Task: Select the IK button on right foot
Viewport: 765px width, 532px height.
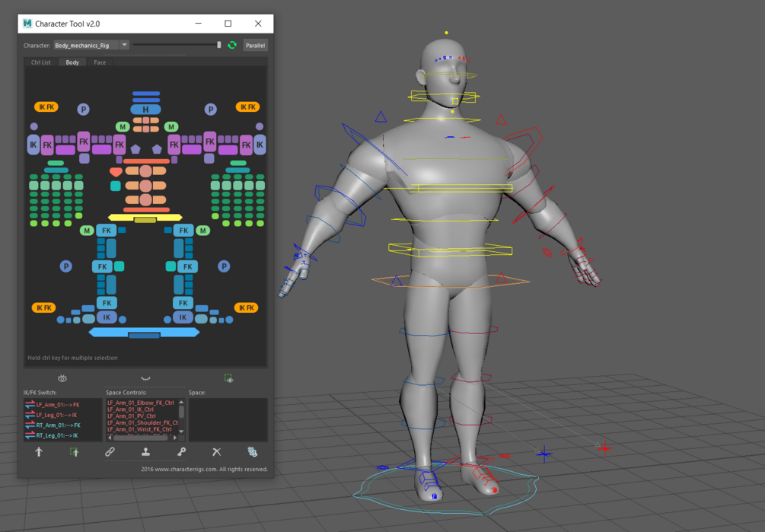Action: point(183,317)
